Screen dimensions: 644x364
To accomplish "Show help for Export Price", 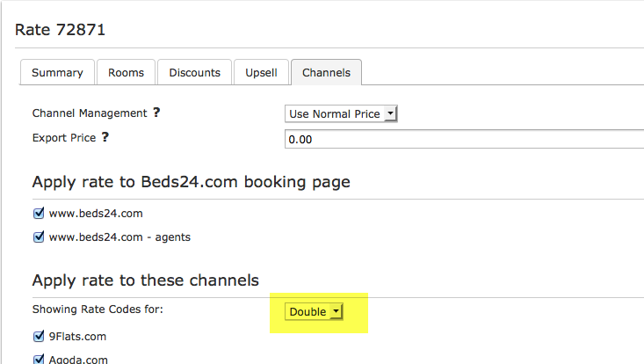I will click(105, 137).
